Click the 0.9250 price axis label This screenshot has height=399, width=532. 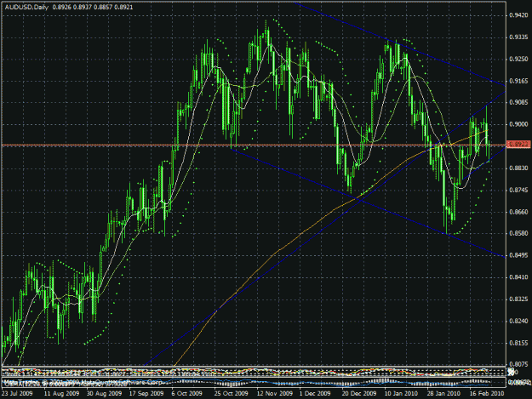[x=518, y=59]
